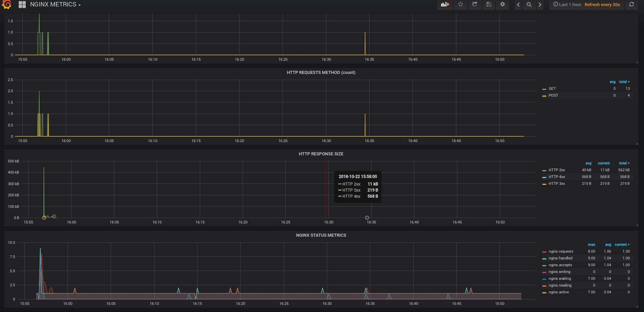Open HTTP RESPONSE SIZE panel menu
Image resolution: width=644 pixels, height=312 pixels.
[x=321, y=154]
